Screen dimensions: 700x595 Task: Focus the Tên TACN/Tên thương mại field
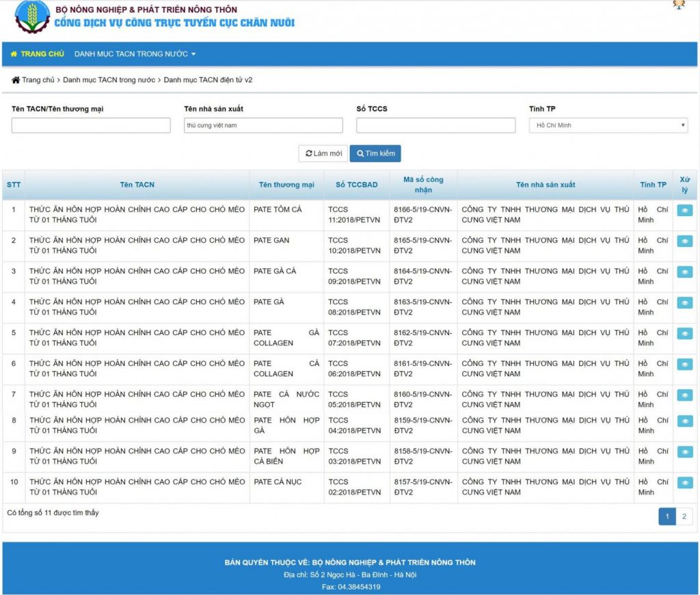(91, 125)
